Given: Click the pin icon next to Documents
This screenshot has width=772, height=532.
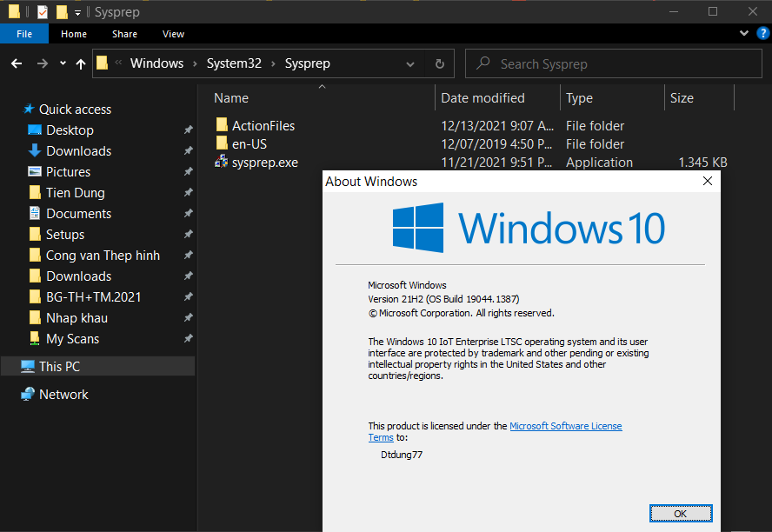Looking at the screenshot, I should pyautogui.click(x=188, y=214).
